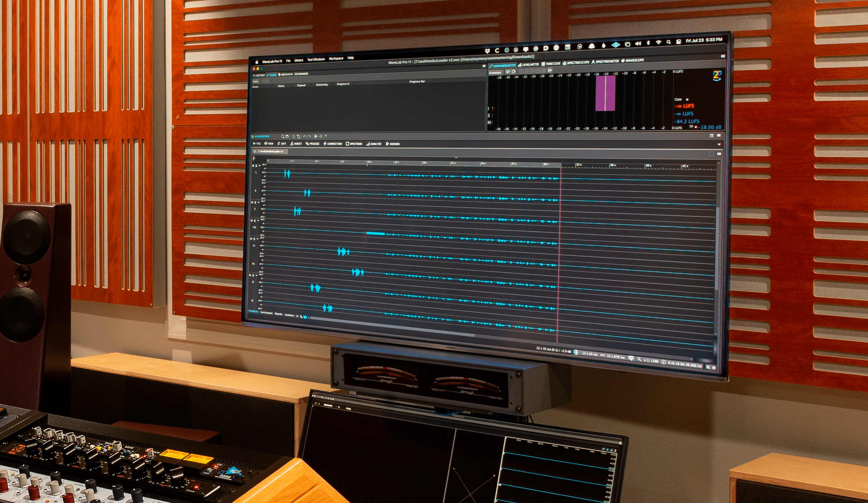This screenshot has height=503, width=868.
Task: Mute the top L/R channel pair
Action: coord(254,166)
